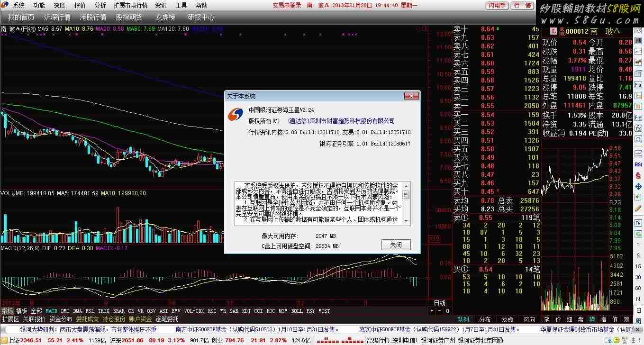Select the 5-minute period button
Image resolution: width=644 pixels, height=345 pixels.
click(638, 255)
